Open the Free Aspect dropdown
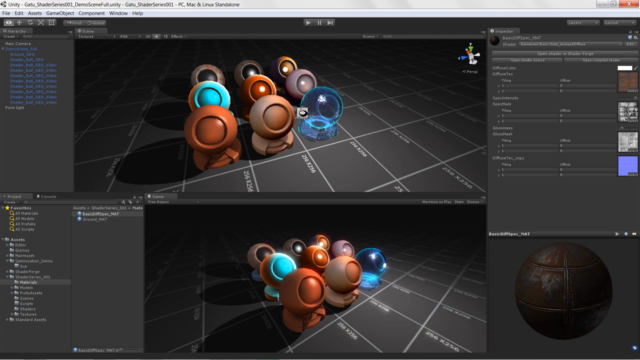The image size is (640, 360). pos(173,202)
